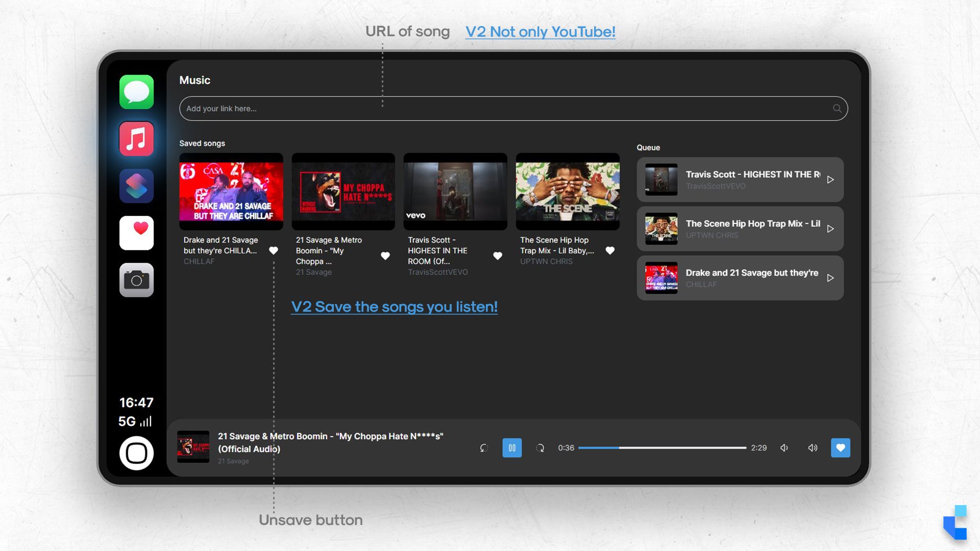Click the search magnifier icon
Image resolution: width=980 pixels, height=551 pixels.
[x=837, y=108]
